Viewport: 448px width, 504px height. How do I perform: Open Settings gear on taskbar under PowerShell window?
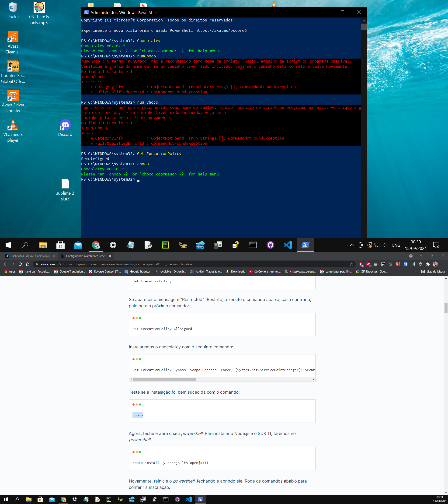[113, 245]
